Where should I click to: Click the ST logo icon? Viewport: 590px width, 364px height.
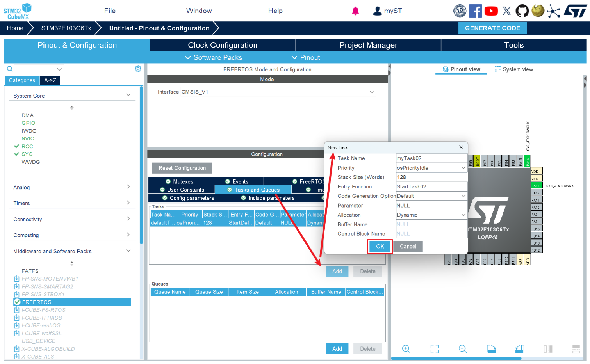(575, 11)
